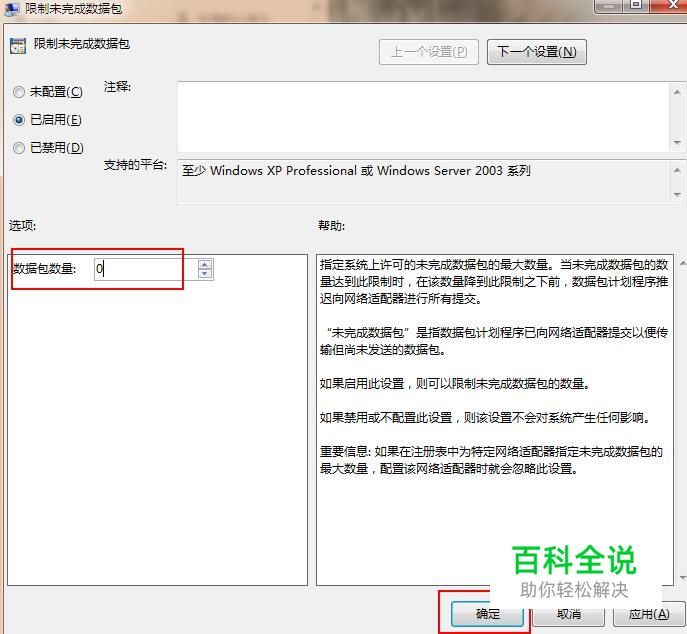Click the help text starting 重要信息
687x634 pixels.
[491, 460]
